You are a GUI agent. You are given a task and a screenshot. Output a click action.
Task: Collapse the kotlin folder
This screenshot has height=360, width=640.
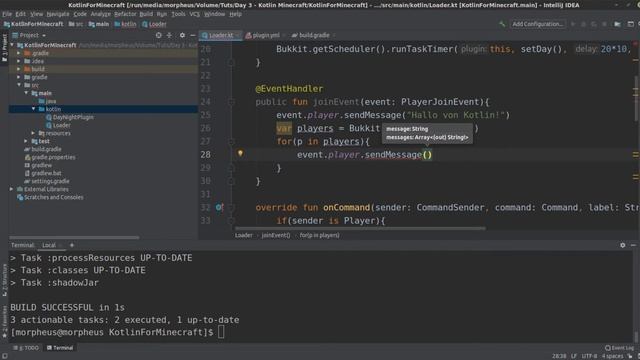point(33,109)
